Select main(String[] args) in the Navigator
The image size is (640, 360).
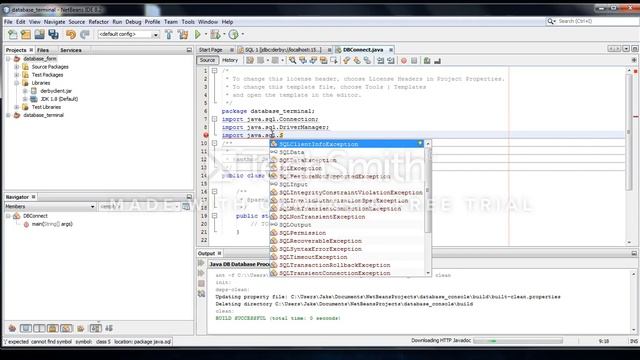click(x=52, y=224)
